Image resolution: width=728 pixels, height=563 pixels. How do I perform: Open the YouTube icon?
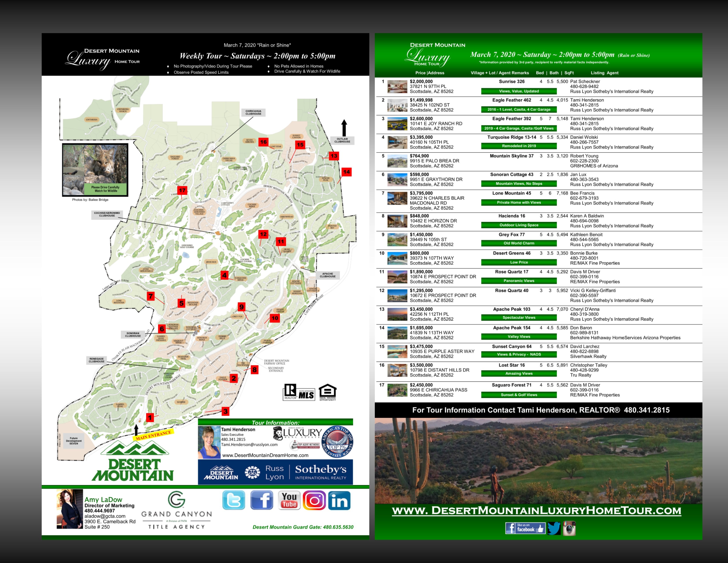(289, 500)
